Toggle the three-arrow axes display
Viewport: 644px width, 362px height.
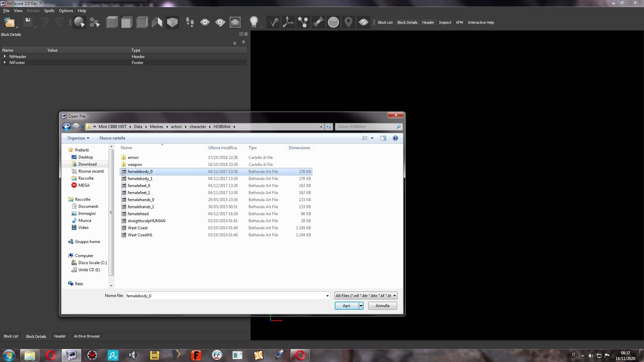[288, 22]
